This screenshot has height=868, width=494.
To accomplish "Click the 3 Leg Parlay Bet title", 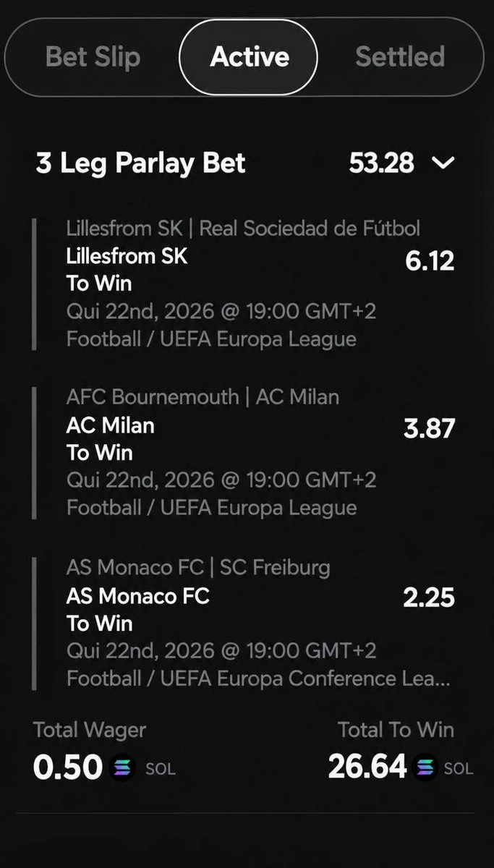I will [x=141, y=163].
